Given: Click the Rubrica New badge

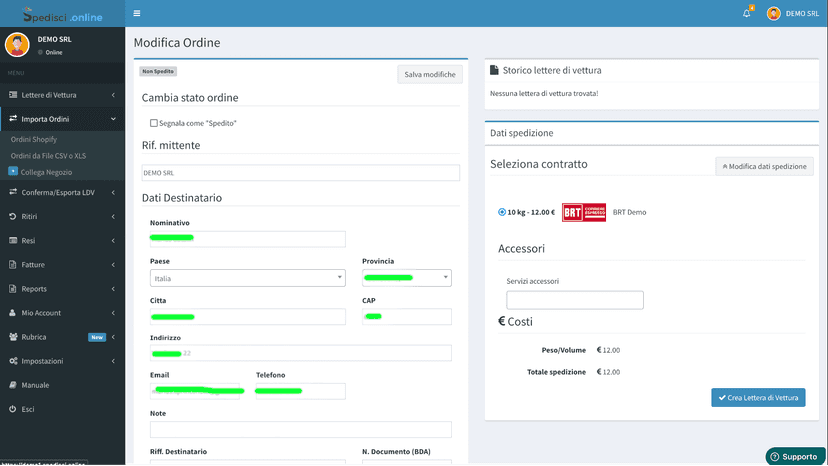Looking at the screenshot, I should pyautogui.click(x=97, y=337).
